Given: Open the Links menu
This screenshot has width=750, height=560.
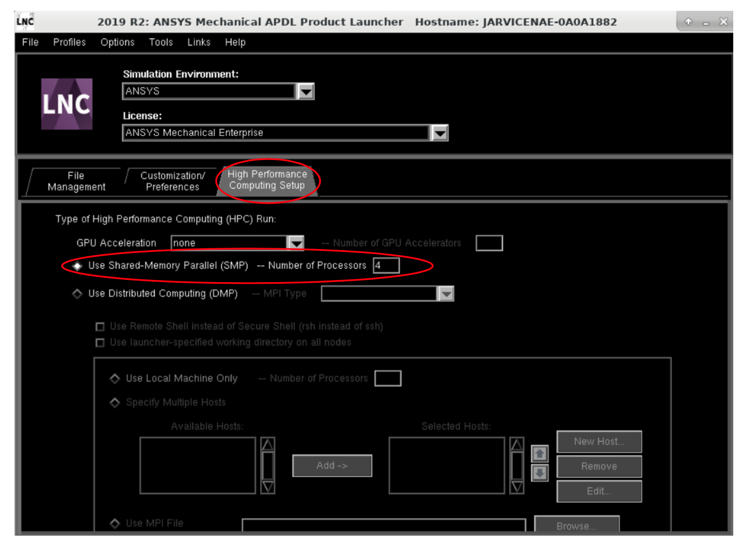Looking at the screenshot, I should pos(199,42).
